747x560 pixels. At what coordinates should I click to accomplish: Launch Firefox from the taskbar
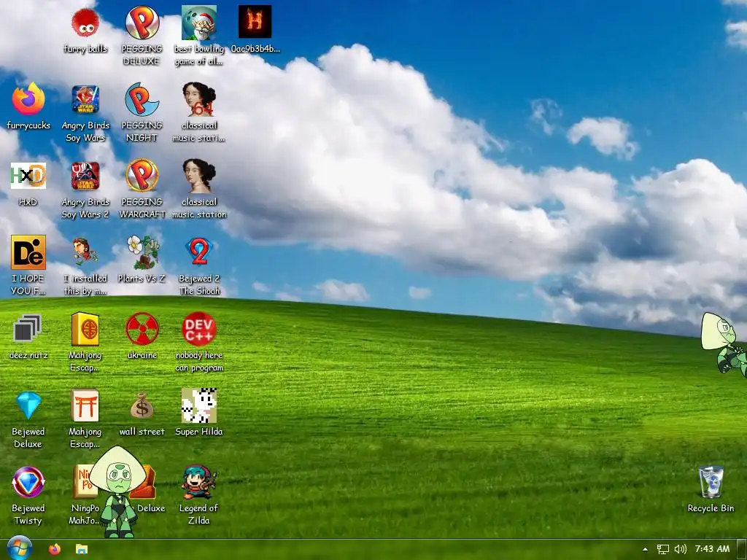coord(54,549)
